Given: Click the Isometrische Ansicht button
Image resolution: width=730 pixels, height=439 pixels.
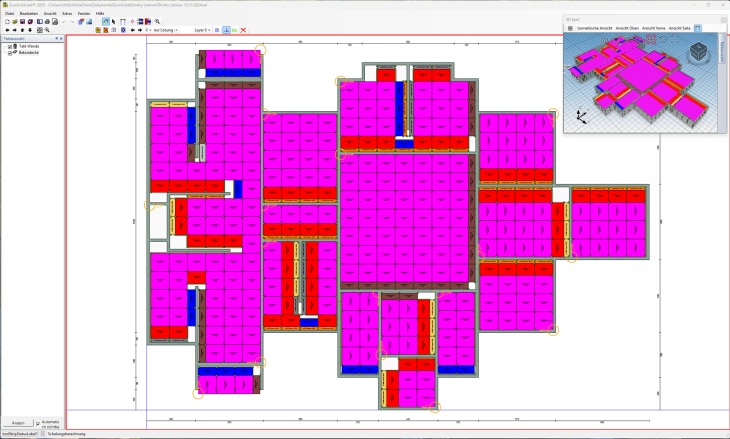Looking at the screenshot, I should 596,28.
